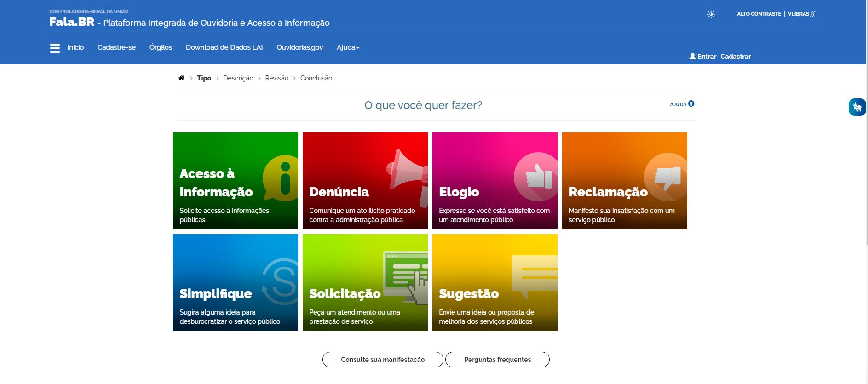Click the Simplifique card title

[216, 293]
